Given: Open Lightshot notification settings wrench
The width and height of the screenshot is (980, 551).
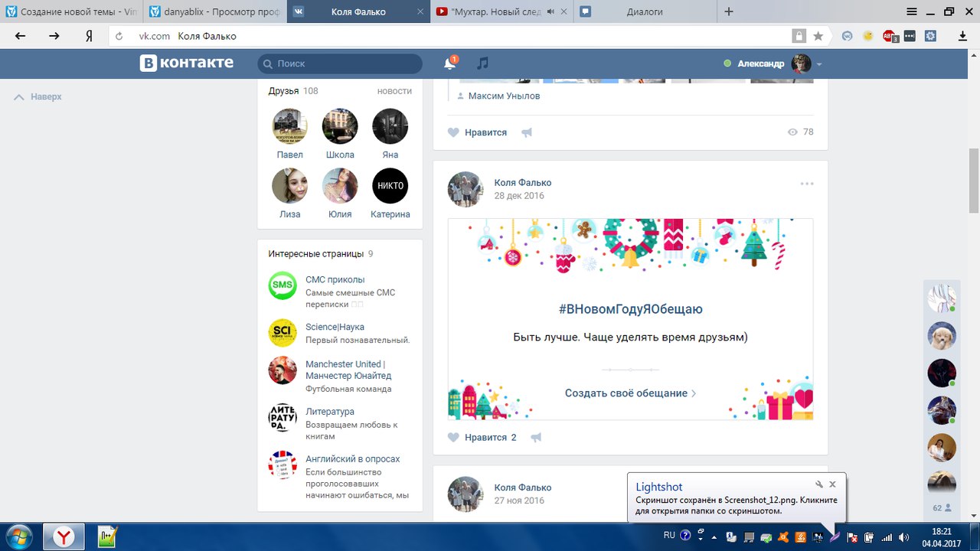Looking at the screenshot, I should pyautogui.click(x=818, y=484).
